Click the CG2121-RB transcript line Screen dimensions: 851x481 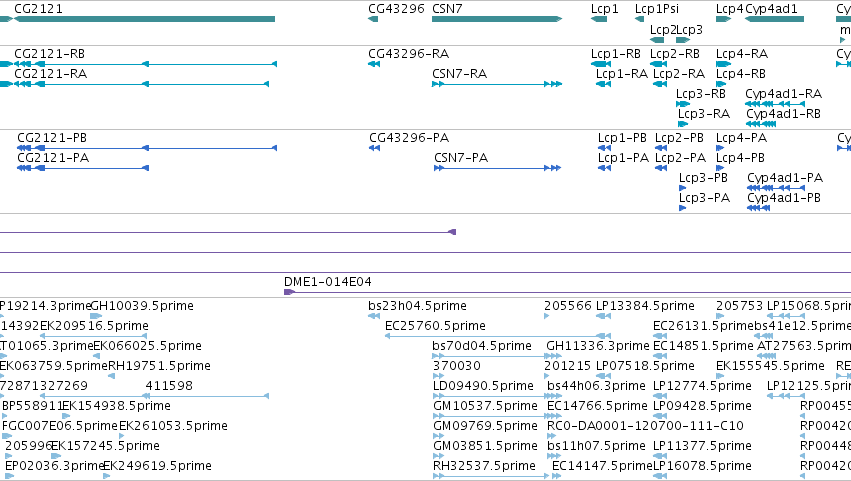click(138, 64)
